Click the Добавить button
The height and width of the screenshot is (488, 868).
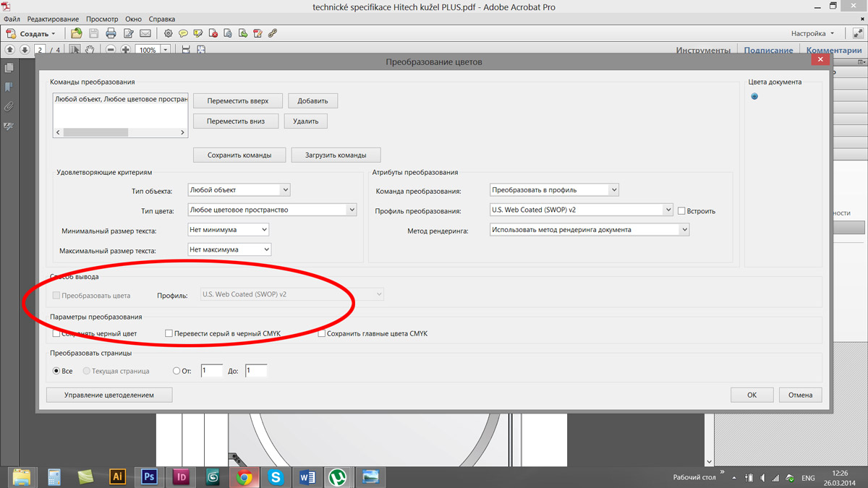point(313,101)
